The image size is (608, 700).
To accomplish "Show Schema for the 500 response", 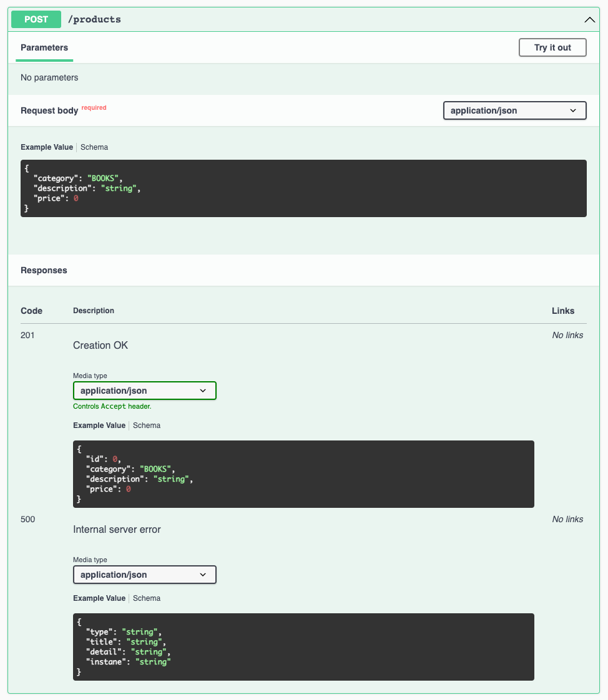I will click(x=147, y=598).
